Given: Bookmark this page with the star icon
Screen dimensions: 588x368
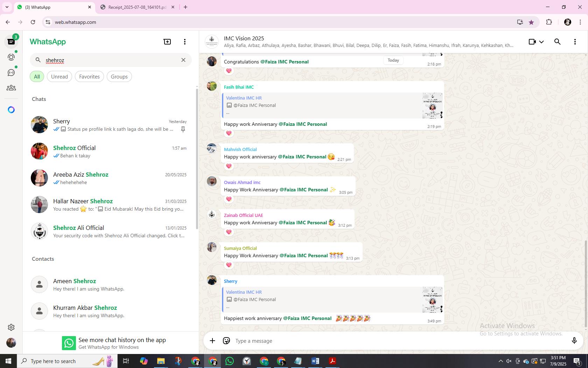Looking at the screenshot, I should pos(531,22).
